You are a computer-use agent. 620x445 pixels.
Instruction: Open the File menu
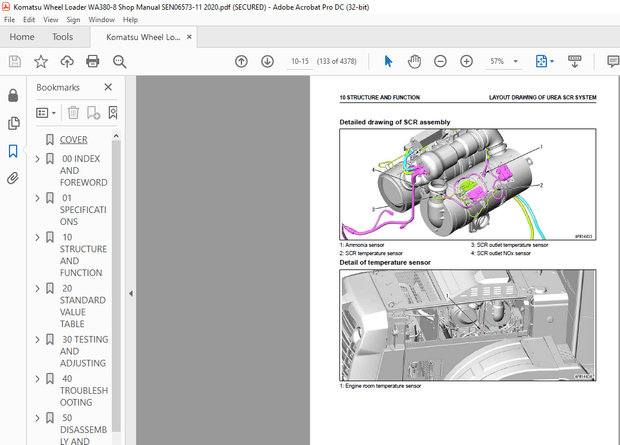point(9,20)
